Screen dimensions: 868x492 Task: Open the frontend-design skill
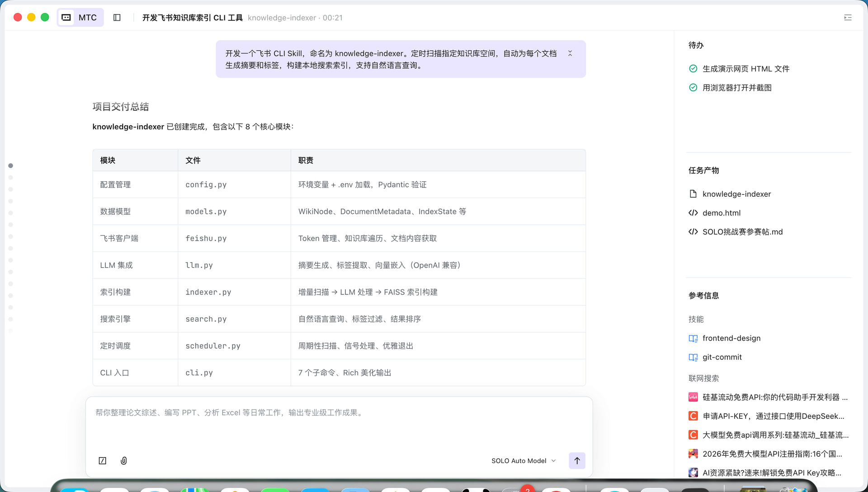(731, 338)
